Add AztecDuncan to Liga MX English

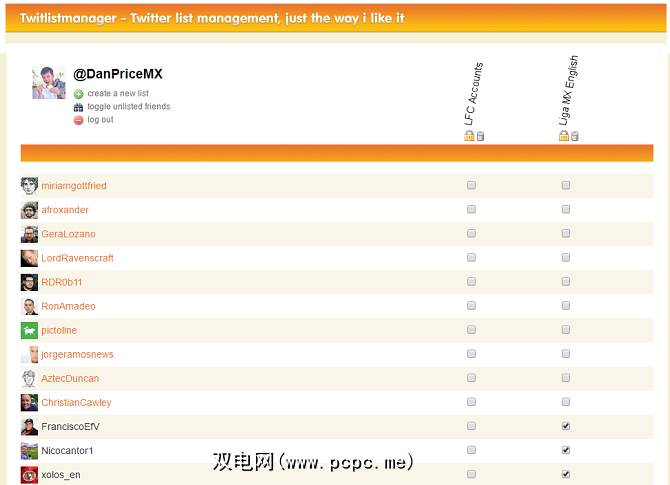566,378
